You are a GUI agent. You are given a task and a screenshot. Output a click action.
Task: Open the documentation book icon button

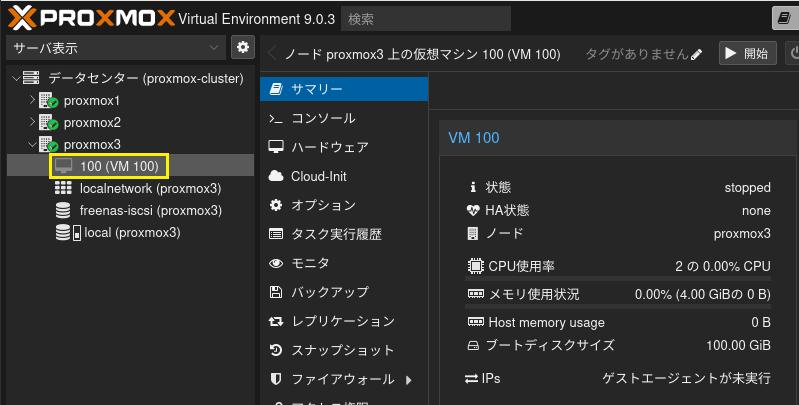point(785,18)
